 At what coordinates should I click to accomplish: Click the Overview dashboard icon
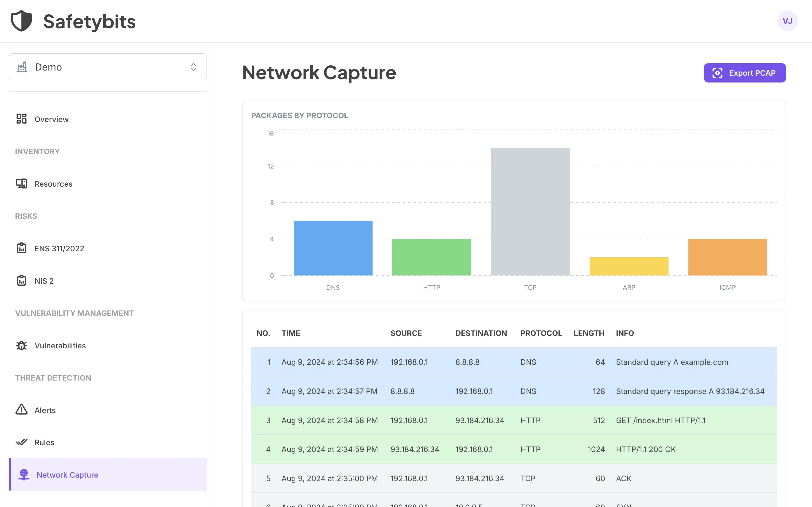pos(21,119)
